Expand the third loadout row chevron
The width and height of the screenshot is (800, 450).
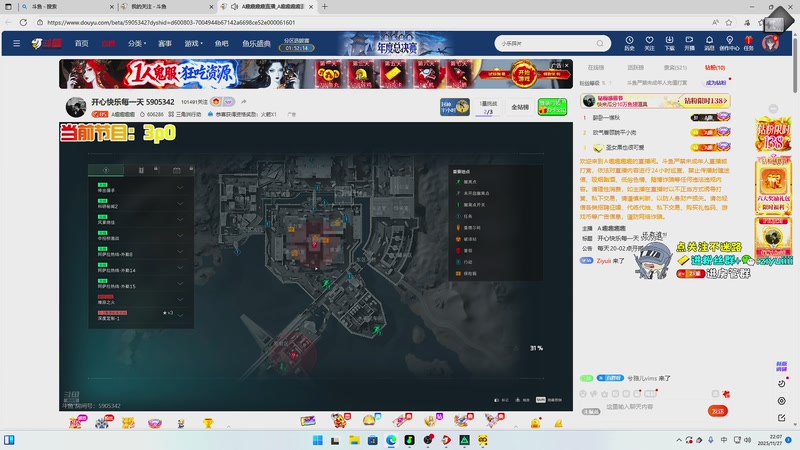click(x=180, y=219)
